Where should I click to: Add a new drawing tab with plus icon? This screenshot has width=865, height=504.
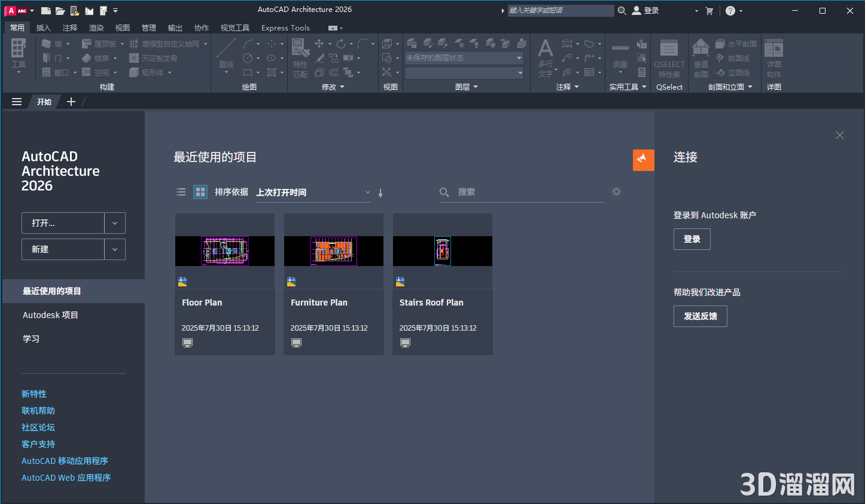tap(71, 102)
